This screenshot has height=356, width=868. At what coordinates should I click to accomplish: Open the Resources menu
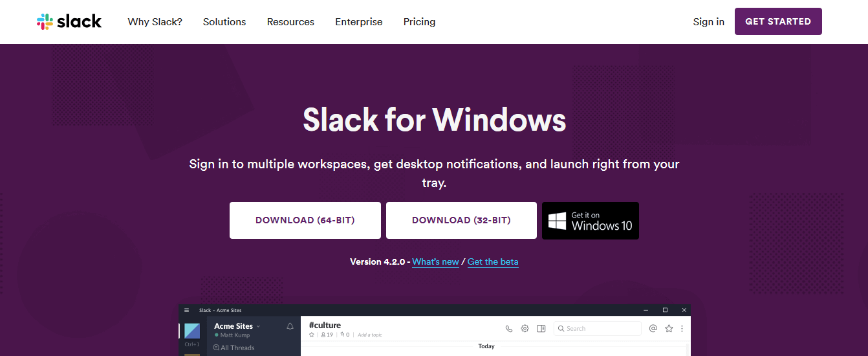(x=290, y=22)
